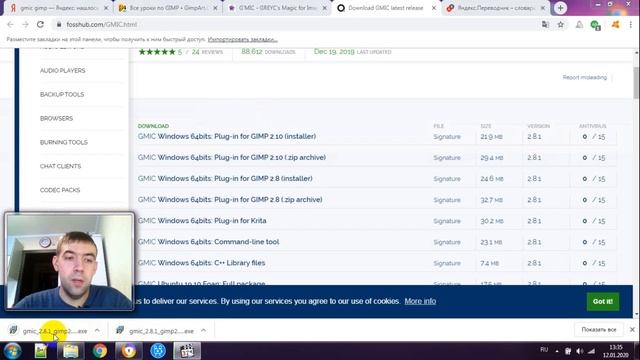This screenshot has height=360, width=640.
Task: Open Chrome three-dot menu
Action: (x=631, y=24)
